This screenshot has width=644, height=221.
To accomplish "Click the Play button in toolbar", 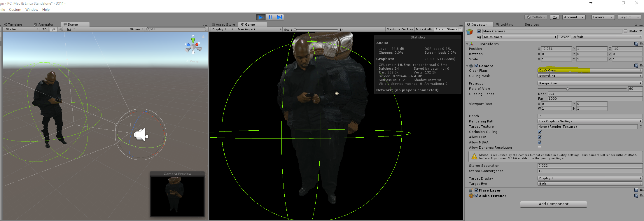I will [x=260, y=17].
